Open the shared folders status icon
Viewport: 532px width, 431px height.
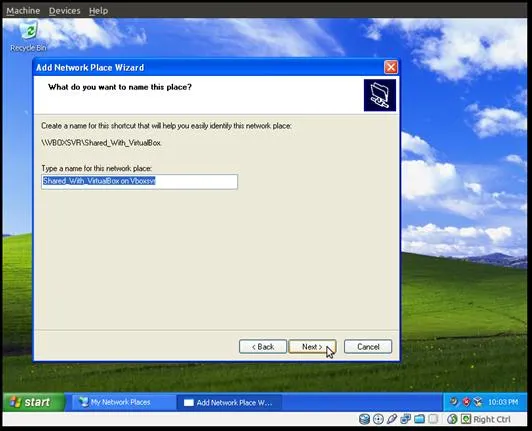click(419, 419)
